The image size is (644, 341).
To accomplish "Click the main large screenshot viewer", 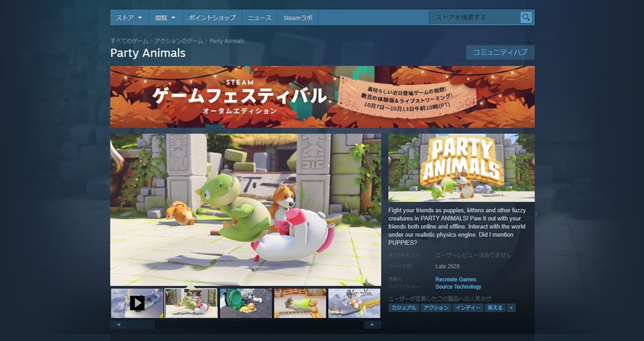I will tap(246, 210).
